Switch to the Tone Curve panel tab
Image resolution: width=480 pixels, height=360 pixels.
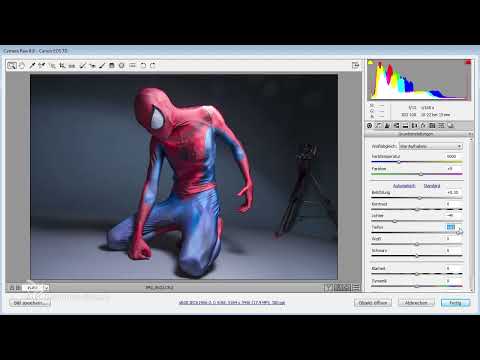pos(378,125)
